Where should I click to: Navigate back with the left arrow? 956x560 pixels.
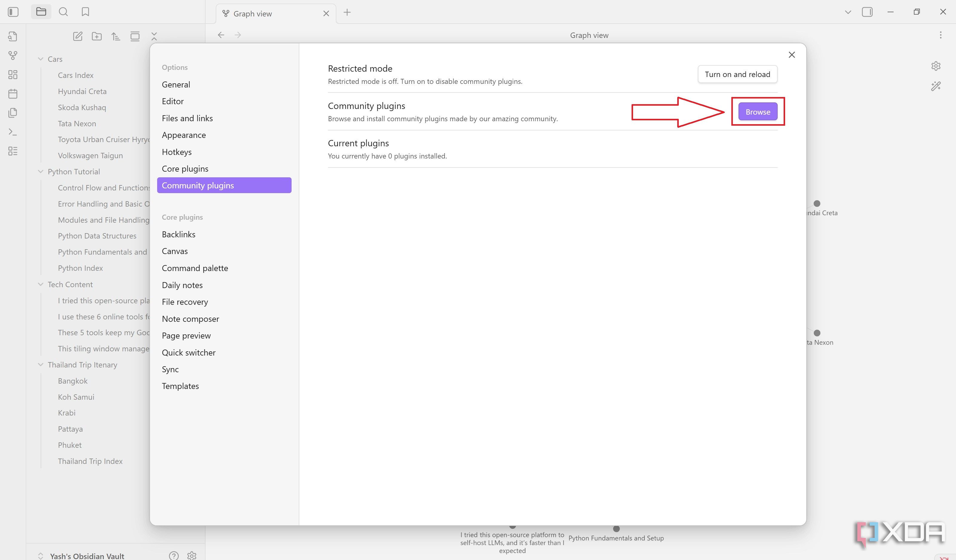click(x=221, y=35)
